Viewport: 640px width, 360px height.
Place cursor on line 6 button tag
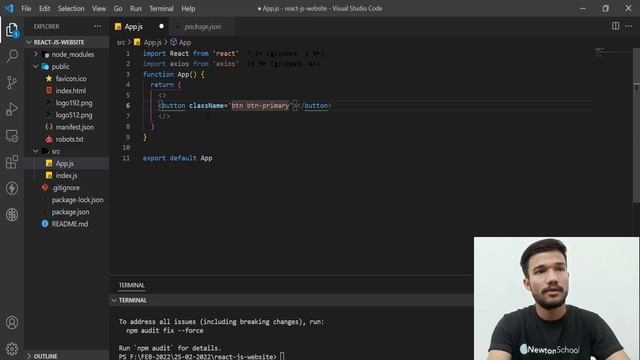[245, 106]
